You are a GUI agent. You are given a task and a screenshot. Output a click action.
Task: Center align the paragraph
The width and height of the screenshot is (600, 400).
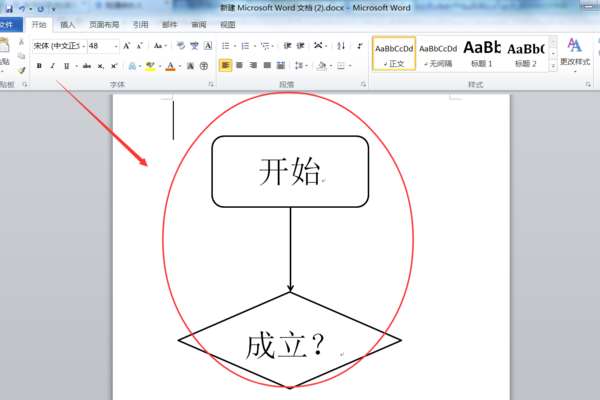pyautogui.click(x=240, y=65)
